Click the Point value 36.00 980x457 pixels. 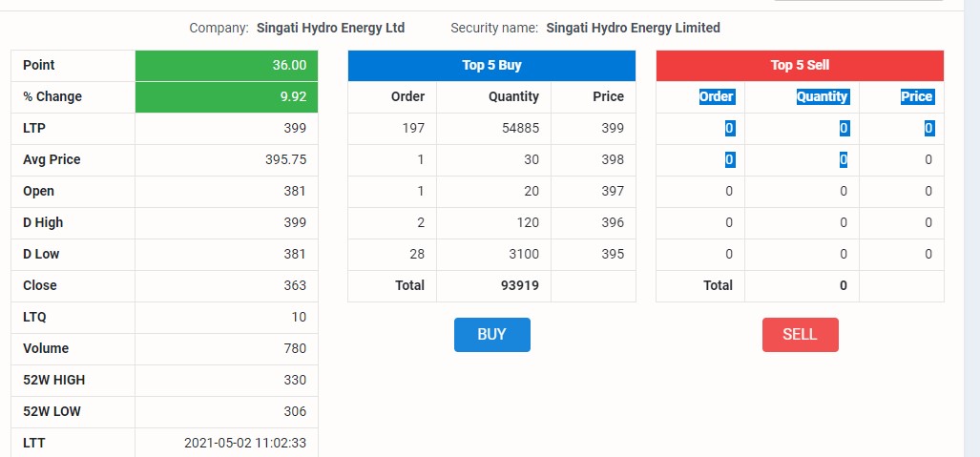pos(289,65)
